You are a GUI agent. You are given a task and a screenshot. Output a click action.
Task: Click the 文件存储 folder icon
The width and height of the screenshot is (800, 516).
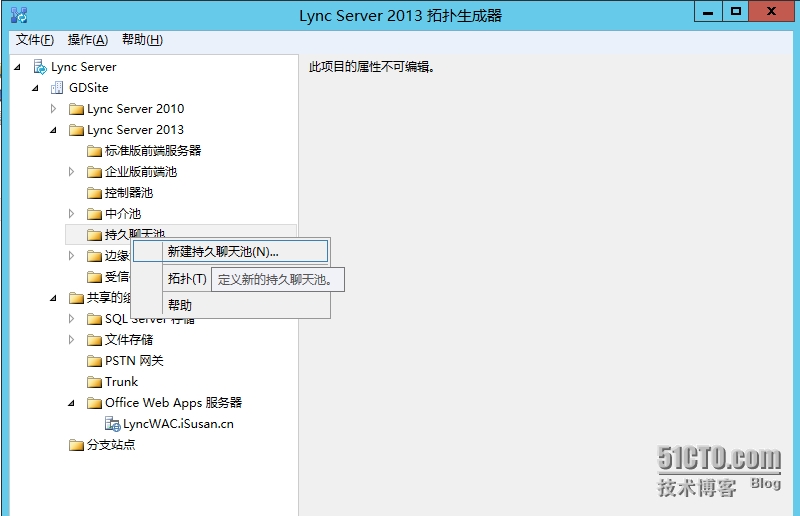coord(94,340)
